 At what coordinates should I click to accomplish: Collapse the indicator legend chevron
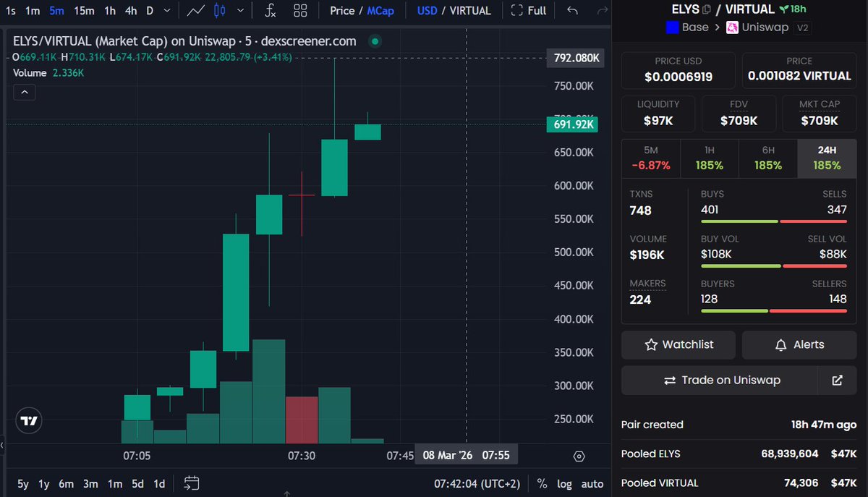click(x=24, y=92)
